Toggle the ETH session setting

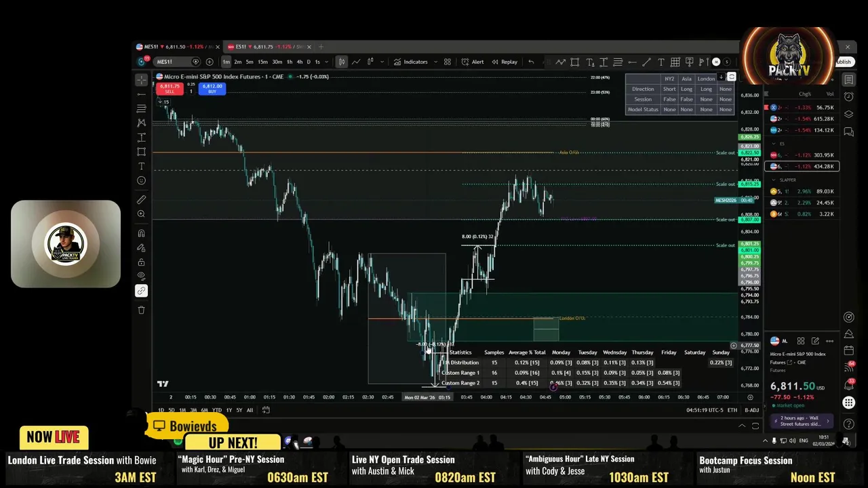click(732, 410)
